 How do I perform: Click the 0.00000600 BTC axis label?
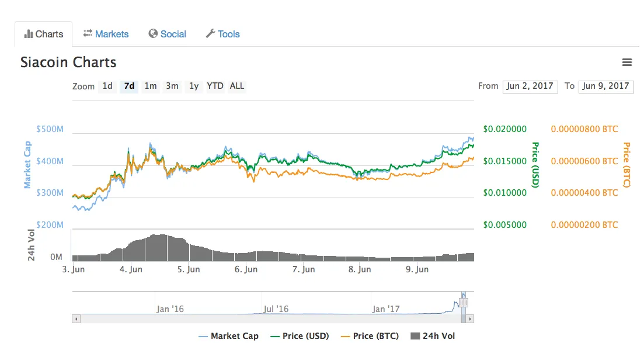(584, 161)
